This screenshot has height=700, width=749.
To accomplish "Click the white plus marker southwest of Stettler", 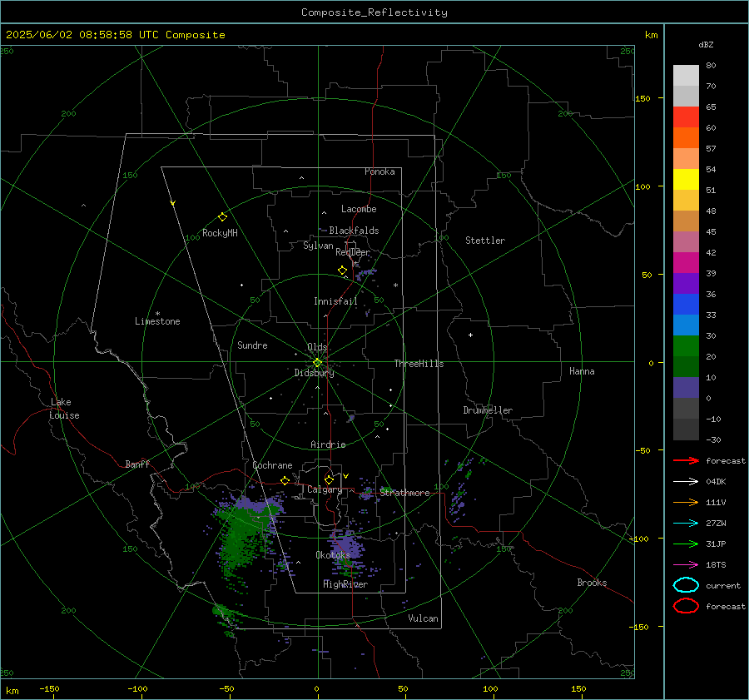I will (x=470, y=335).
